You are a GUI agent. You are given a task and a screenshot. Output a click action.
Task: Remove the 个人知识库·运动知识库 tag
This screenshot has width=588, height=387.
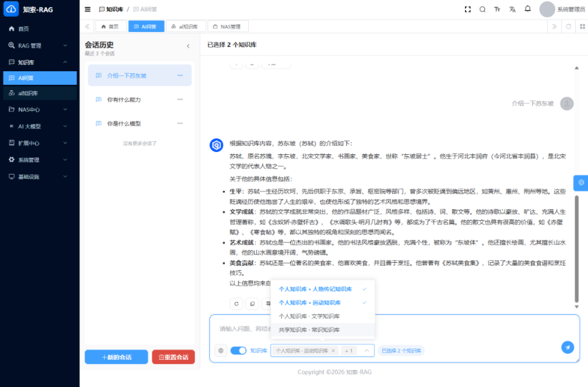[333, 350]
